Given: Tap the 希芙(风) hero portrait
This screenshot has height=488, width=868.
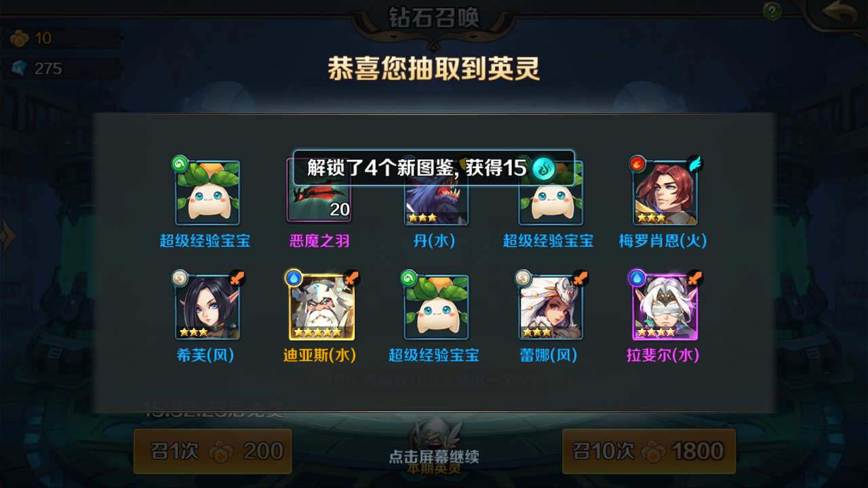Looking at the screenshot, I should (x=208, y=308).
